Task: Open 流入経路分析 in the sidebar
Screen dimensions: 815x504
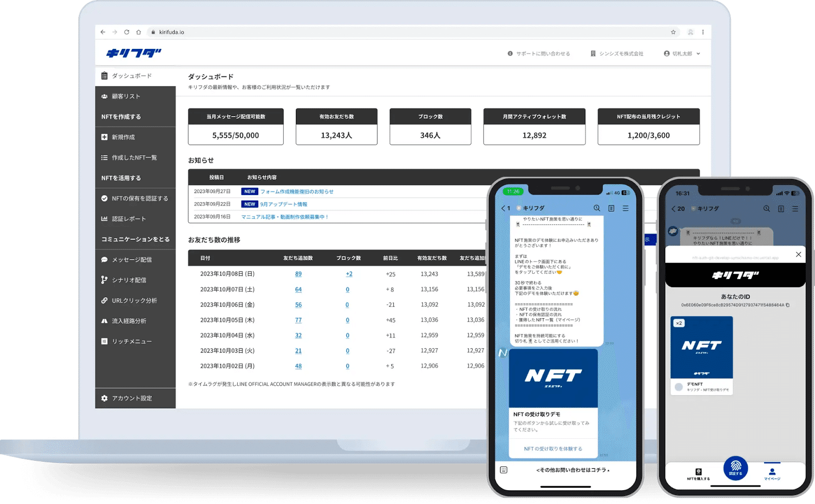Action: pos(135,321)
